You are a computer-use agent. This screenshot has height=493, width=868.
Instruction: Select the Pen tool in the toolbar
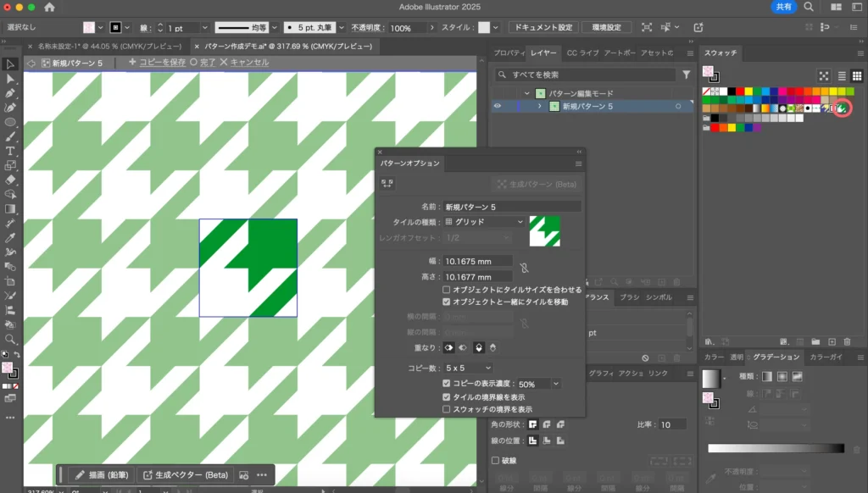pyautogui.click(x=11, y=95)
